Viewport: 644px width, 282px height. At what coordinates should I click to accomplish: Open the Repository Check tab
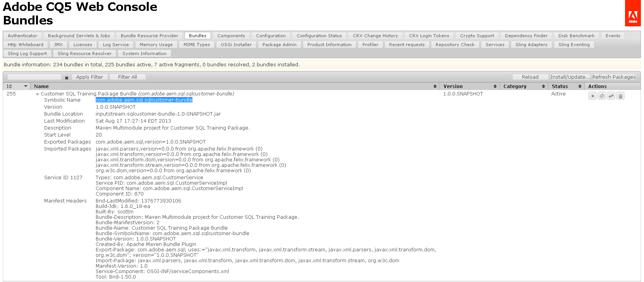[x=455, y=45]
